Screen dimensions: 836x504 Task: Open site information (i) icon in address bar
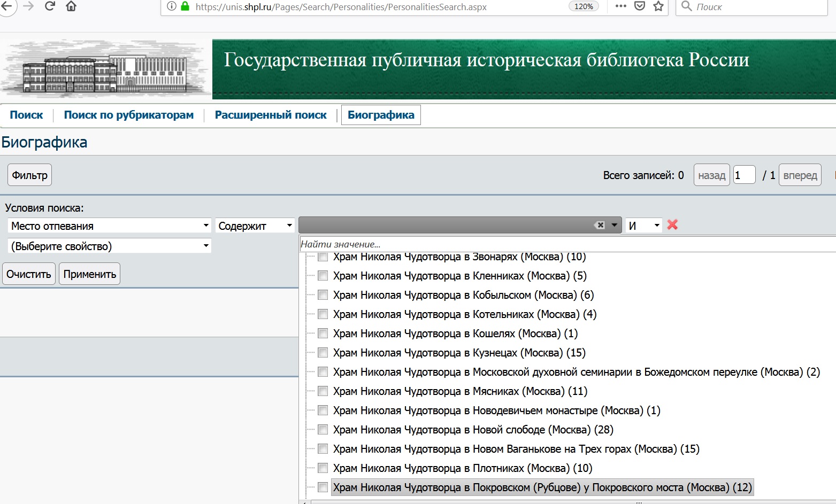coord(171,6)
